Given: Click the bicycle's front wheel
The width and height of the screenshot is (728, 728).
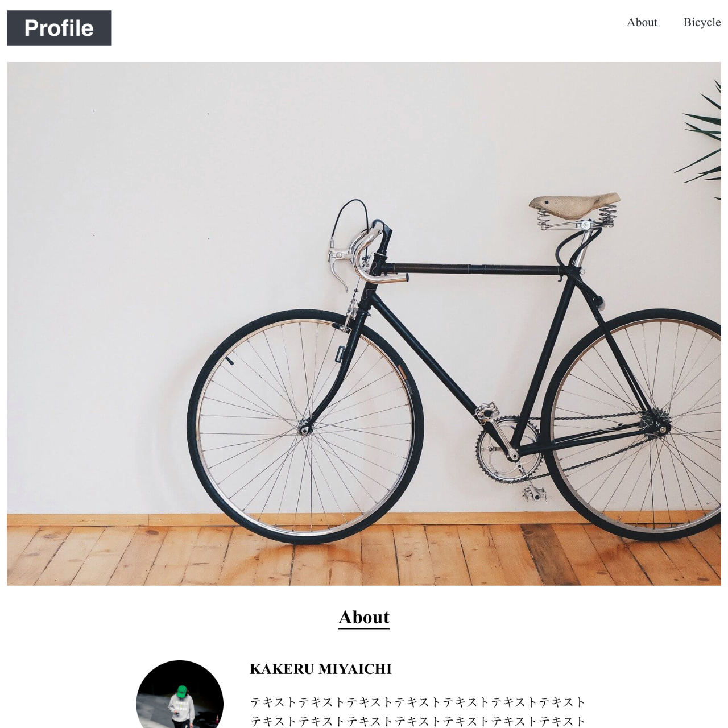Looking at the screenshot, I should 305,427.
